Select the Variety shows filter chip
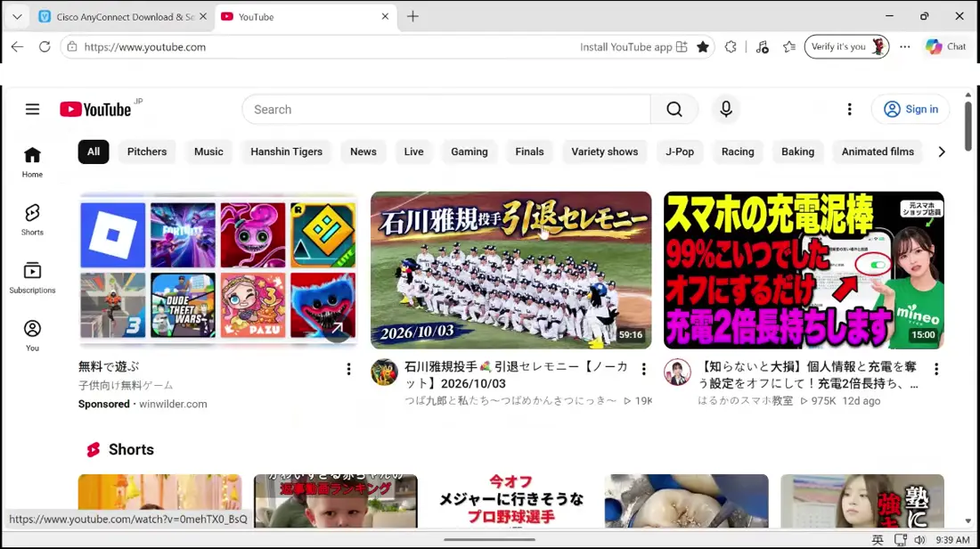 604,152
